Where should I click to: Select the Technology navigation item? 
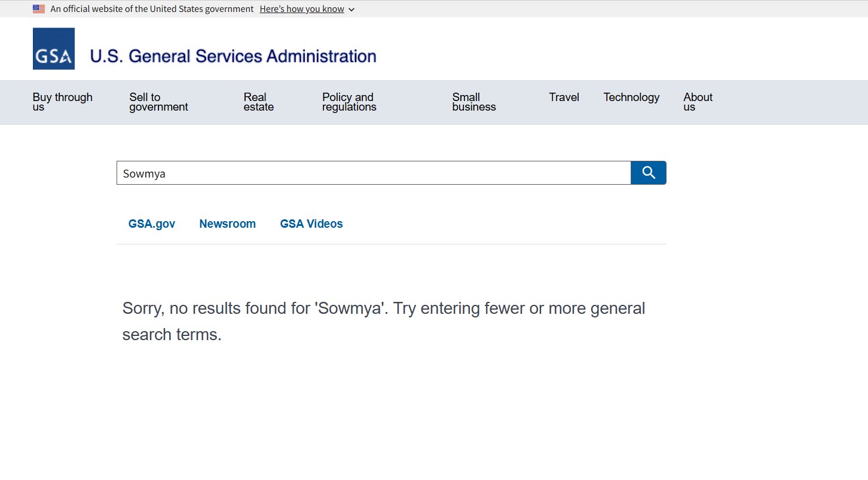[631, 97]
